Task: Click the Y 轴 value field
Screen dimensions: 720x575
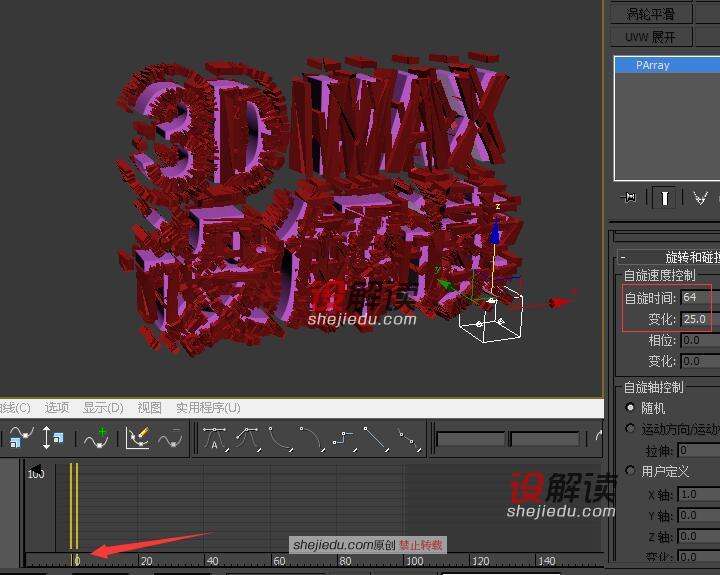Action: pyautogui.click(x=699, y=515)
